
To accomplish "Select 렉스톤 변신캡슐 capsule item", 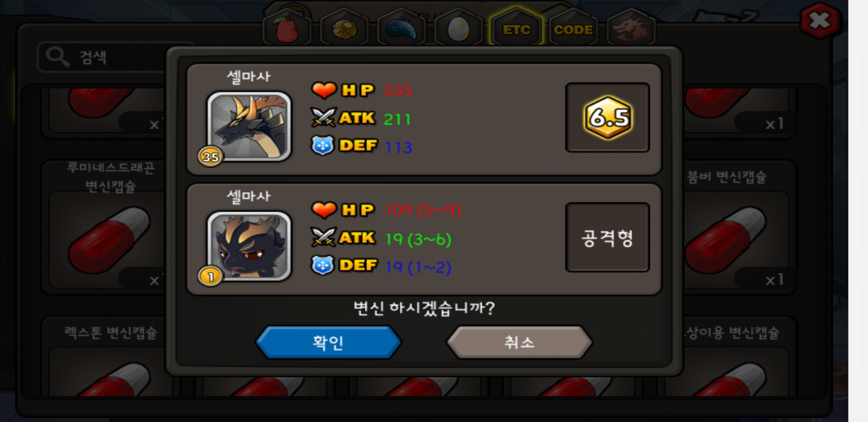I will pos(106,356).
